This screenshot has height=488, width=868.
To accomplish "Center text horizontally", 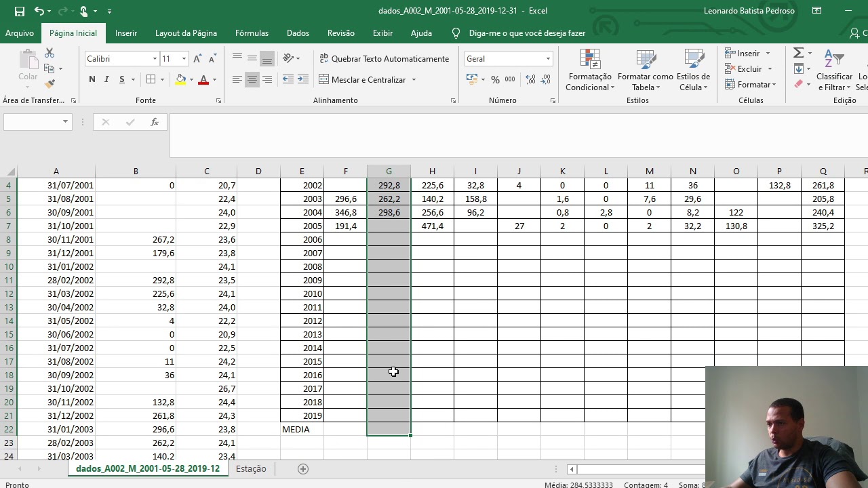I will click(x=252, y=79).
